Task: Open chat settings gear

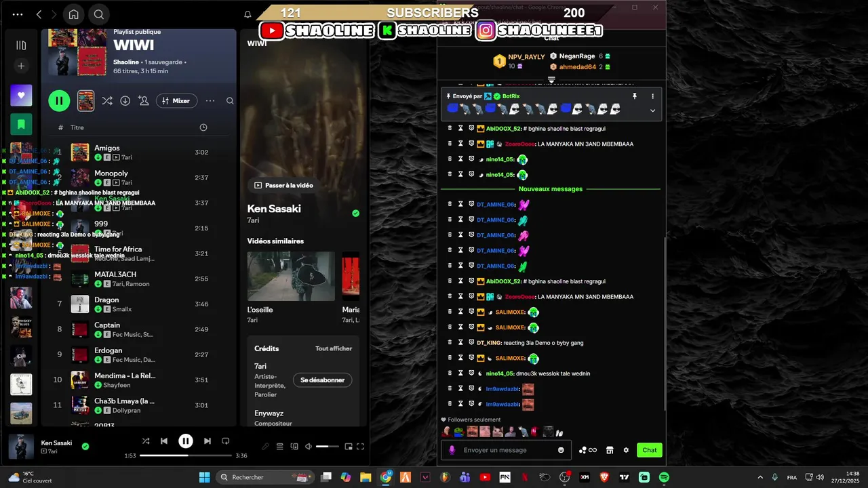Action: click(x=626, y=450)
